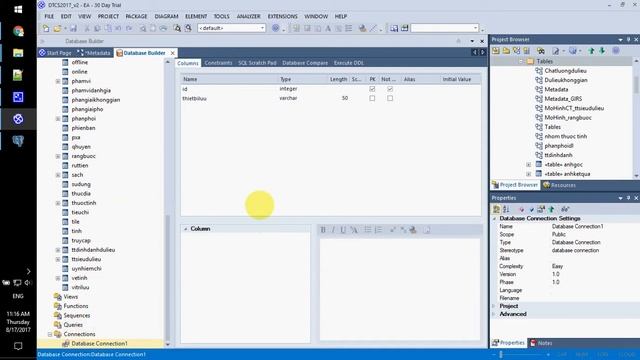Switch to the Constraints tab
640x360 pixels.
[x=218, y=63]
